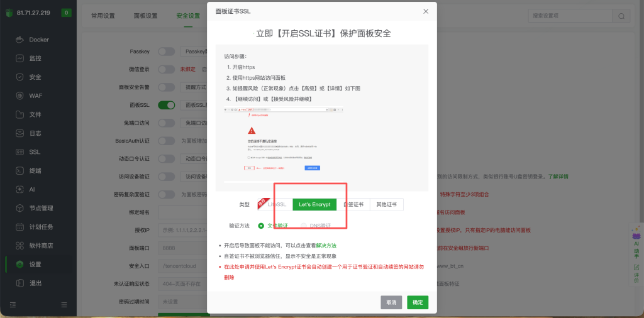Click the 未认证响应状态 field
644x318 pixels.
click(183, 284)
